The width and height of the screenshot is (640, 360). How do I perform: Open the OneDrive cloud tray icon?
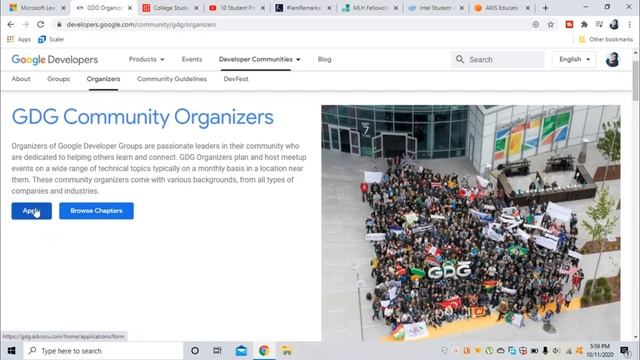tap(500, 351)
